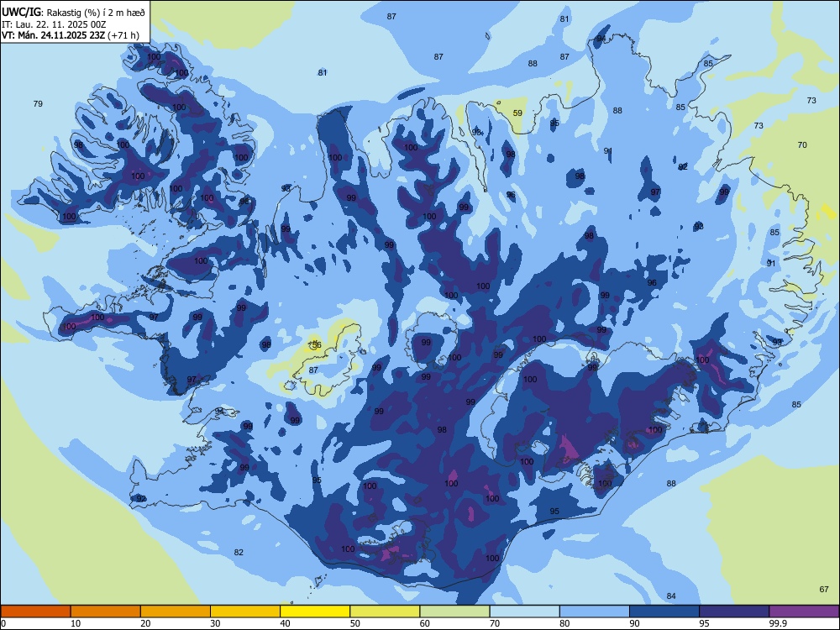Select the bright yellow 40–50 legend swatch
Screen dimensions: 840x630
(x=315, y=612)
